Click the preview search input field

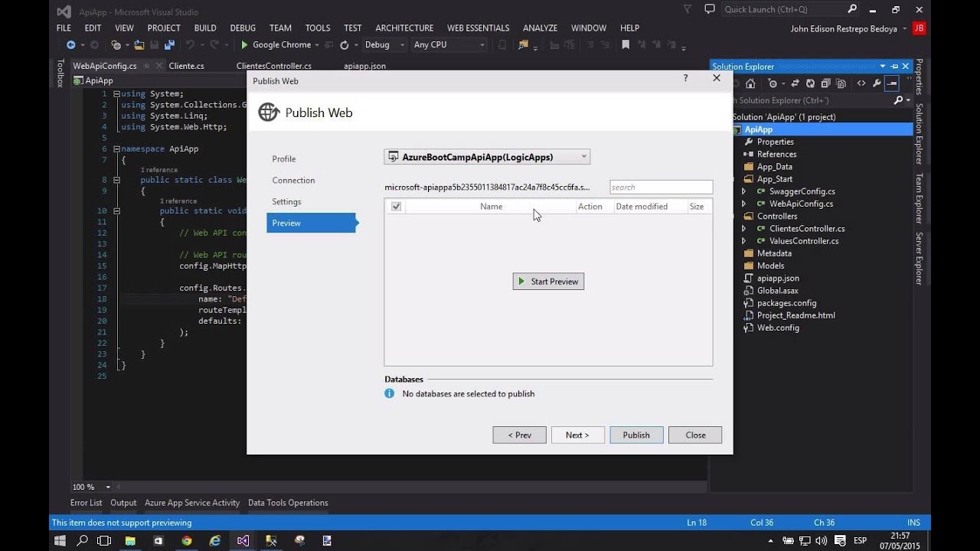coord(661,187)
